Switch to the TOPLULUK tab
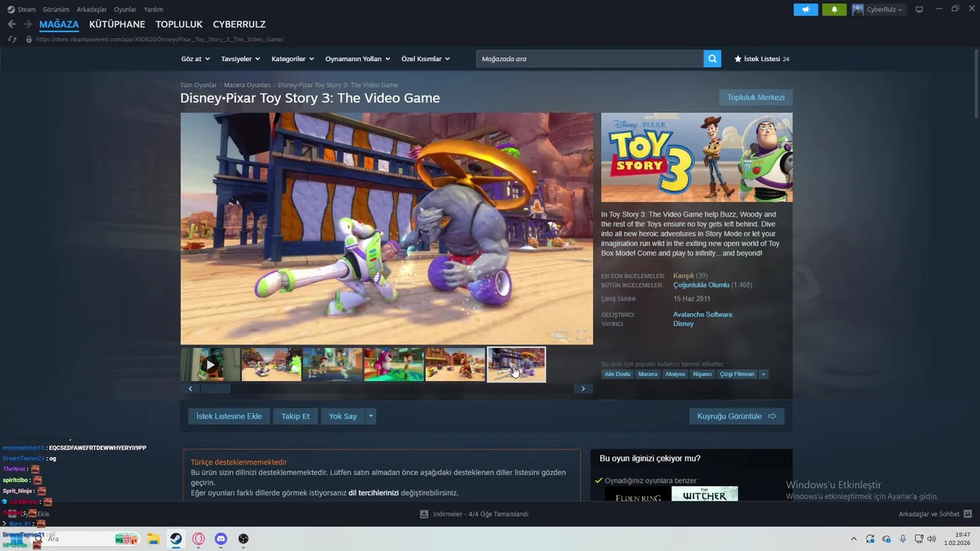The height and width of the screenshot is (551, 980). (x=179, y=24)
